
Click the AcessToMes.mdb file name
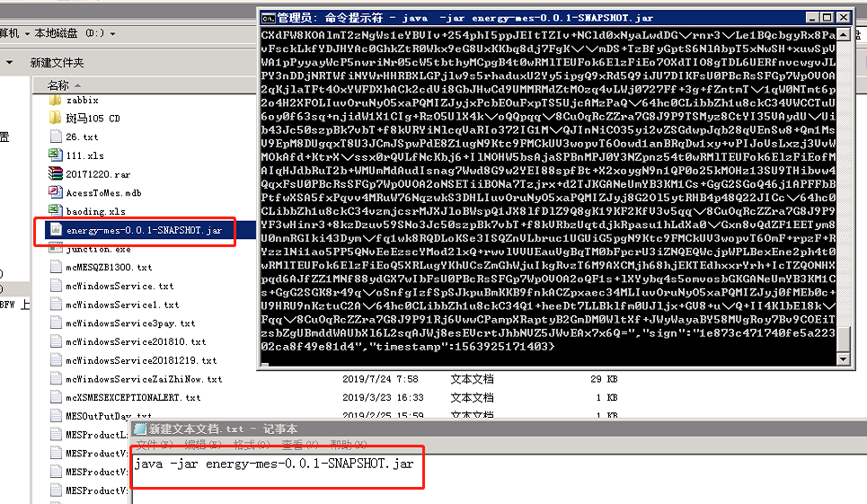point(104,193)
